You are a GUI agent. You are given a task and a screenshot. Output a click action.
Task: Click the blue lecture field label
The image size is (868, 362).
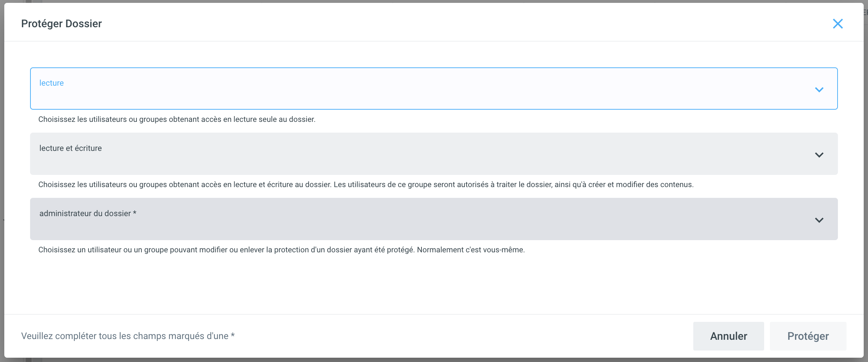(52, 83)
